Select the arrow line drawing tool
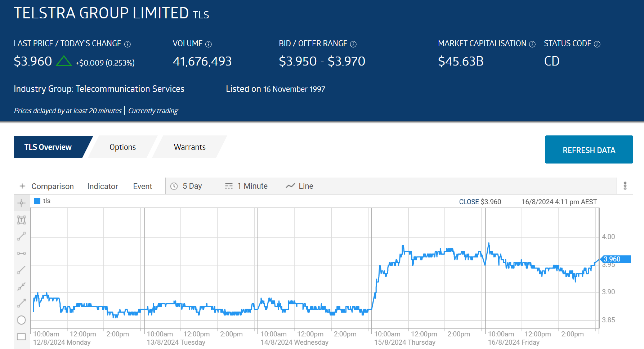The image size is (644, 349). (22, 303)
